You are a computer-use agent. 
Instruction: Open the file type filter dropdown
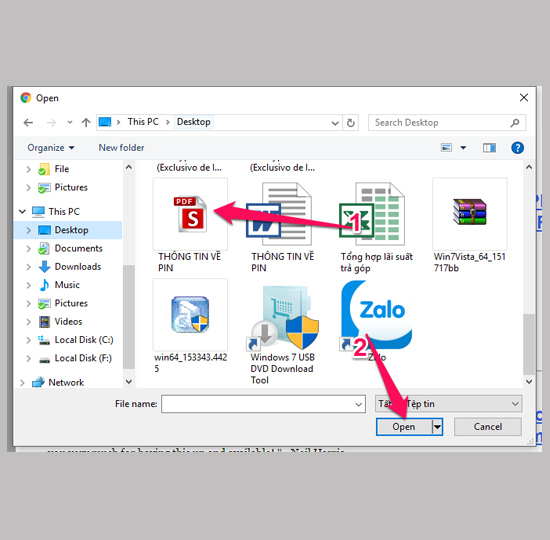pyautogui.click(x=515, y=404)
